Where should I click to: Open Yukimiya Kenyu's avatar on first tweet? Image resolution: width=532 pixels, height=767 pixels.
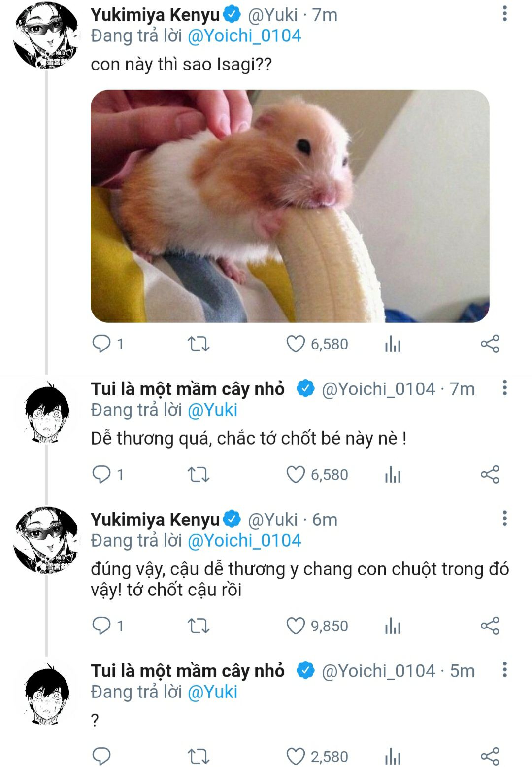pos(46,36)
